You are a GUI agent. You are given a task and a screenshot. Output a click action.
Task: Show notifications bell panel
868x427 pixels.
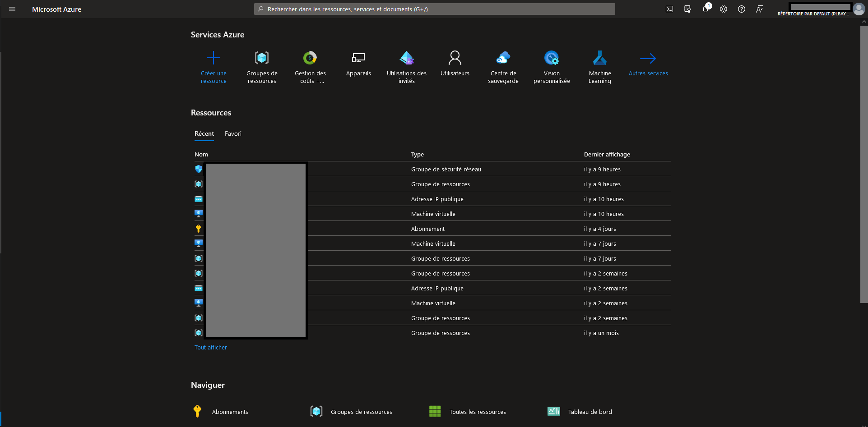[x=706, y=9]
